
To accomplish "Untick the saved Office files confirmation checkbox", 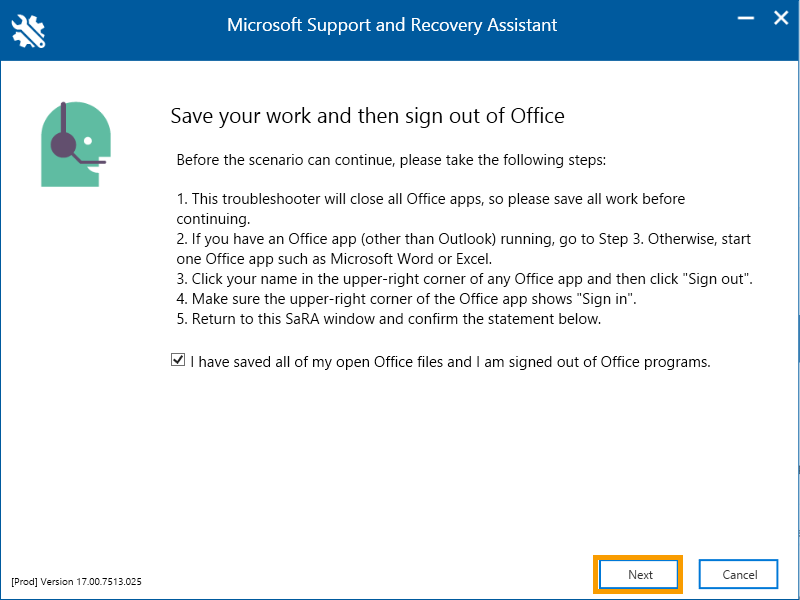I will [x=178, y=360].
